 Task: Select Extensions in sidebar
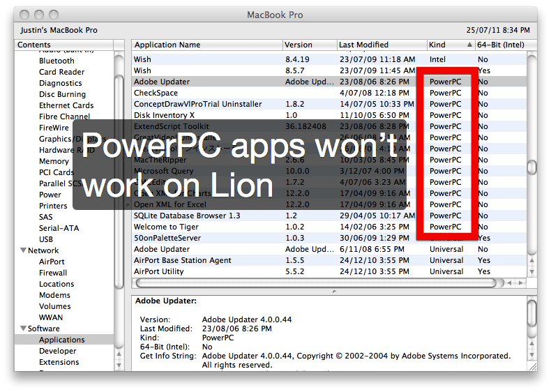pos(59,362)
